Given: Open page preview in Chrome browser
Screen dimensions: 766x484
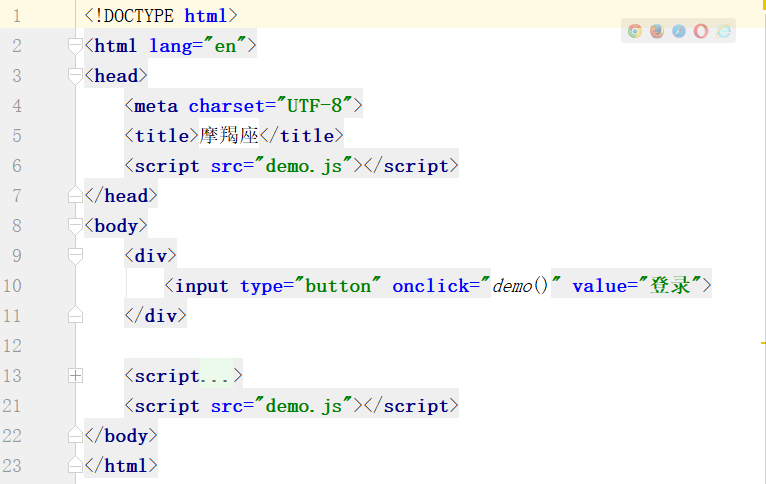Looking at the screenshot, I should tap(635, 31).
